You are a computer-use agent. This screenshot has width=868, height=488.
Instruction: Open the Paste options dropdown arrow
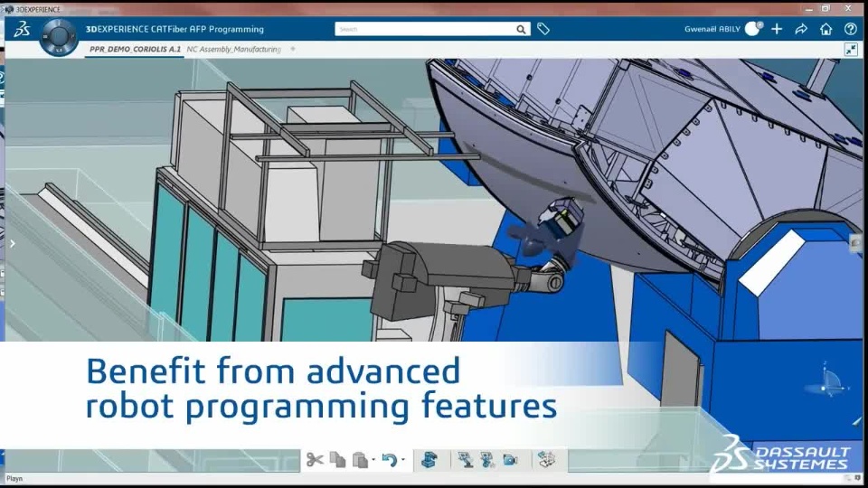(x=373, y=460)
